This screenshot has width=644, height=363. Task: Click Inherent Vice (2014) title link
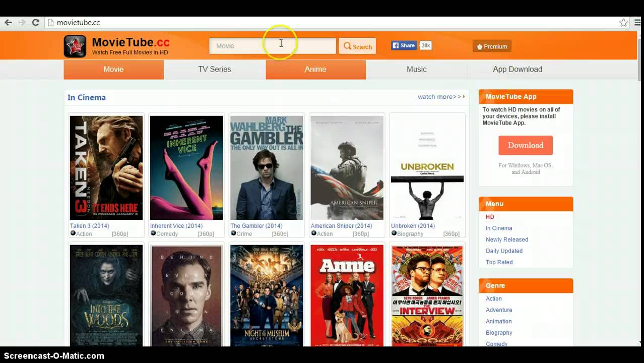176,226
